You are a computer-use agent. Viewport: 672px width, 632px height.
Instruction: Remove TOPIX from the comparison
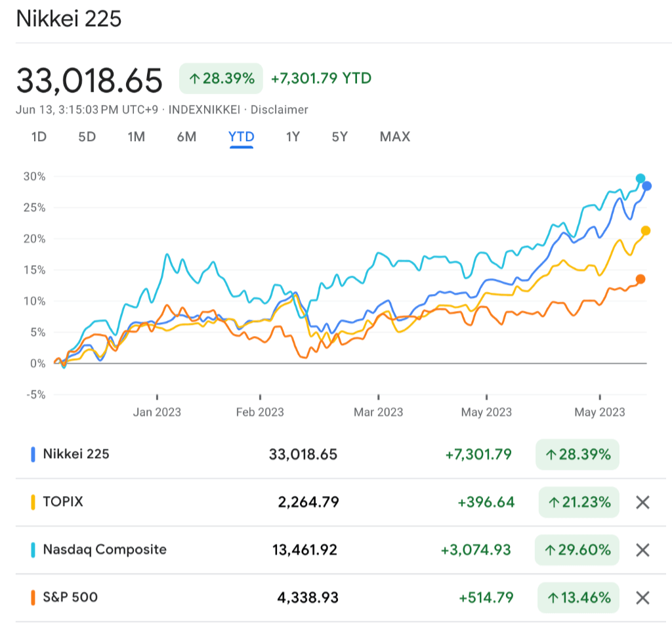(642, 502)
